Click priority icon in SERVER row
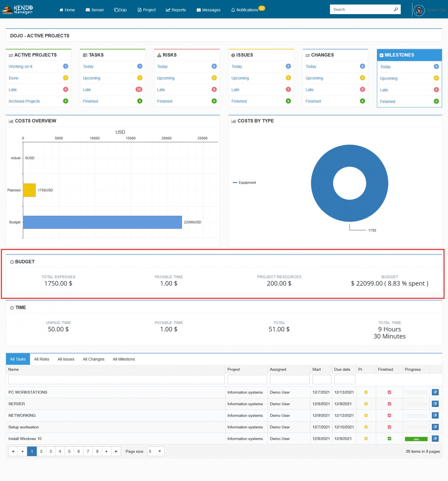Viewport: 448px width, 481px height. coord(366,404)
